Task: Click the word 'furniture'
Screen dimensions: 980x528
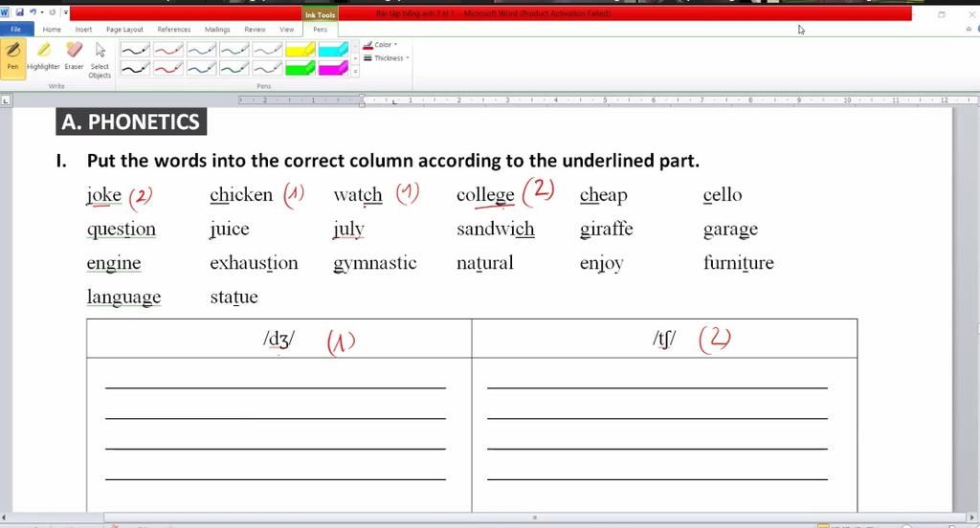Action: click(739, 262)
